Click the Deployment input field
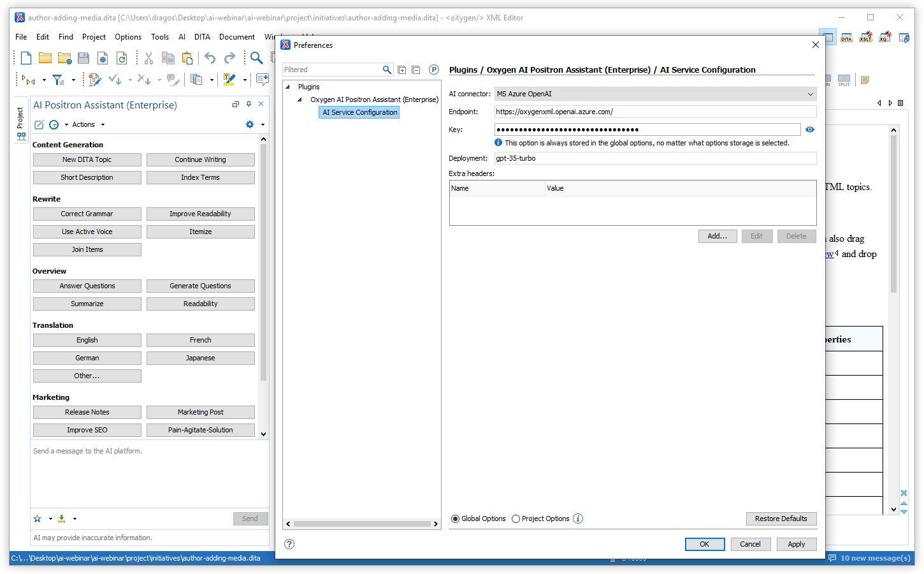Viewport: 924px width, 574px height. pos(655,158)
